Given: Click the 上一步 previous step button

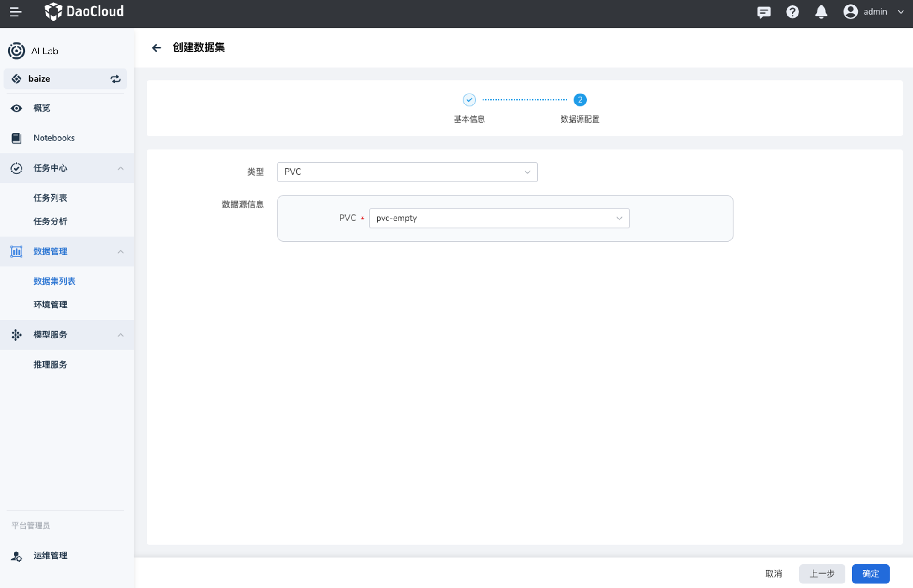Looking at the screenshot, I should click(822, 573).
